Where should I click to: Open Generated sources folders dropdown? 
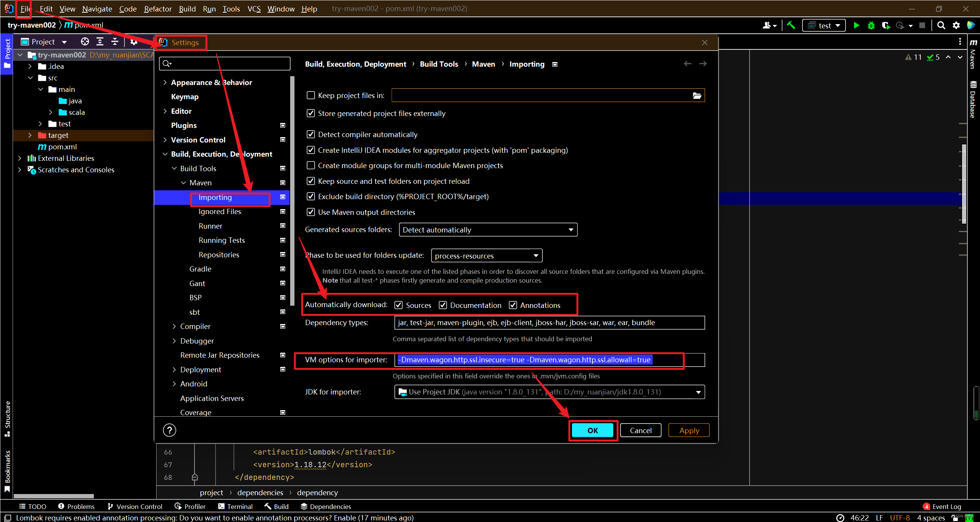(488, 230)
